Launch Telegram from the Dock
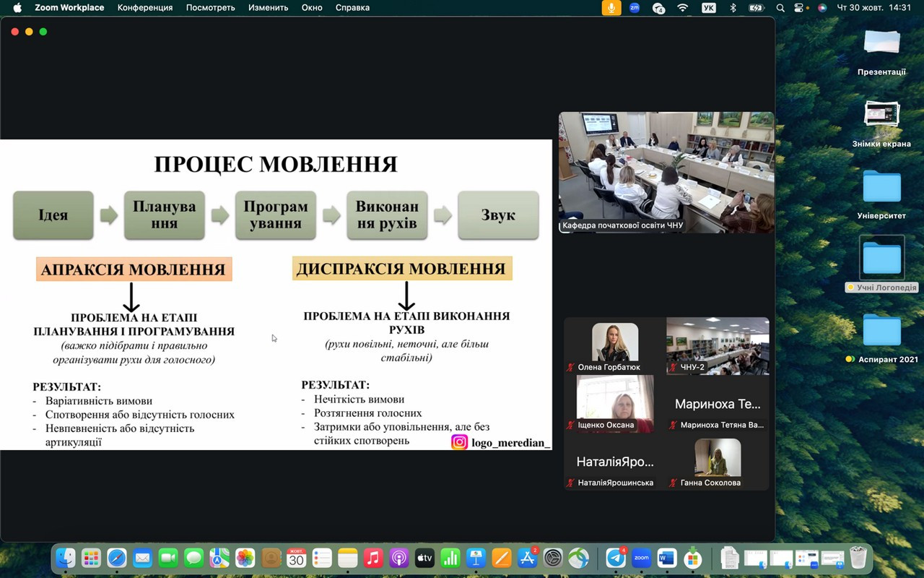This screenshot has width=924, height=578. tap(615, 558)
